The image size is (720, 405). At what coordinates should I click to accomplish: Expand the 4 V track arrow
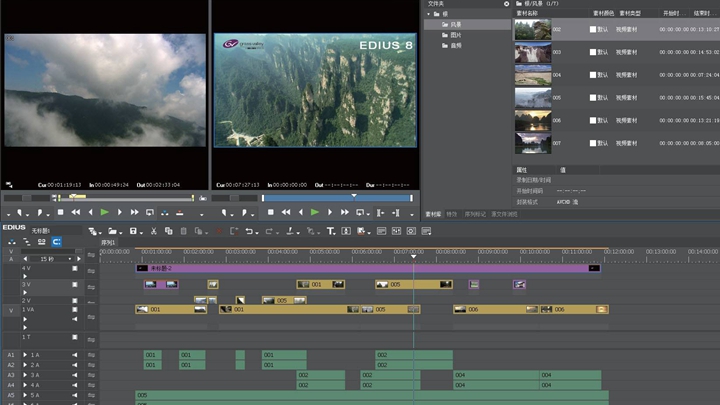click(25, 276)
